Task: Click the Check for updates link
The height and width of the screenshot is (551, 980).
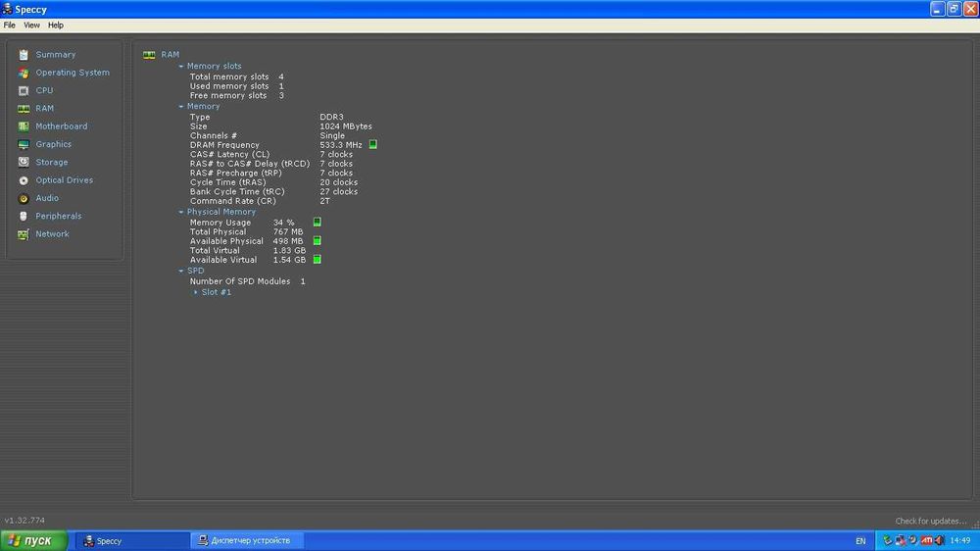Action: (x=931, y=521)
